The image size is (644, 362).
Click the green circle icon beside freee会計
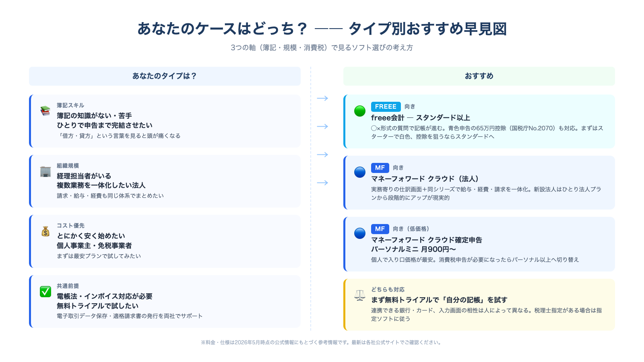360,111
